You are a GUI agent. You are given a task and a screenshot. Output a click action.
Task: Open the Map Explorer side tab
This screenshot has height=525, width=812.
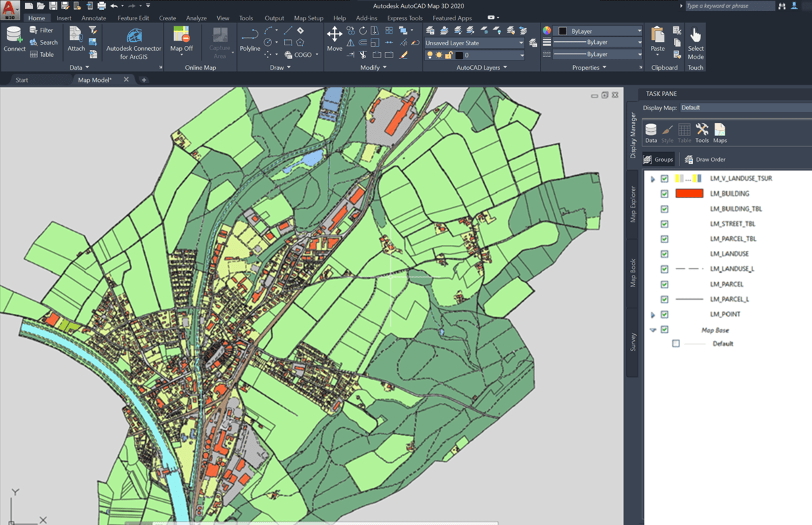(633, 204)
